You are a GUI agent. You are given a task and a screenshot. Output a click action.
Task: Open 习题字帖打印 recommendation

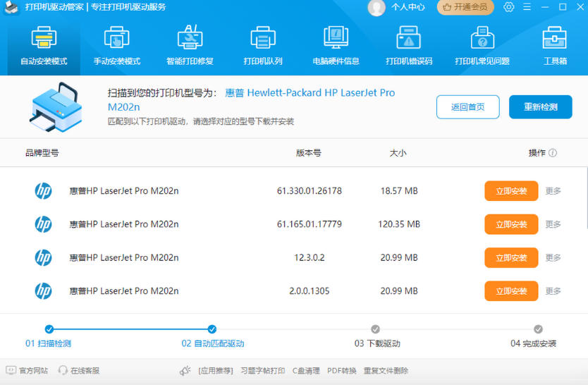(262, 371)
